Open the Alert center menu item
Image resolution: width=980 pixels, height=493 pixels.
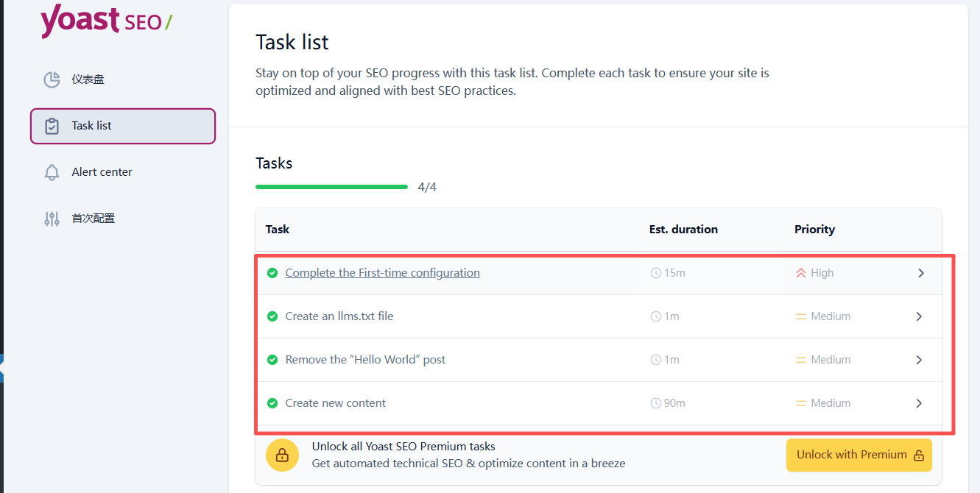(x=102, y=172)
